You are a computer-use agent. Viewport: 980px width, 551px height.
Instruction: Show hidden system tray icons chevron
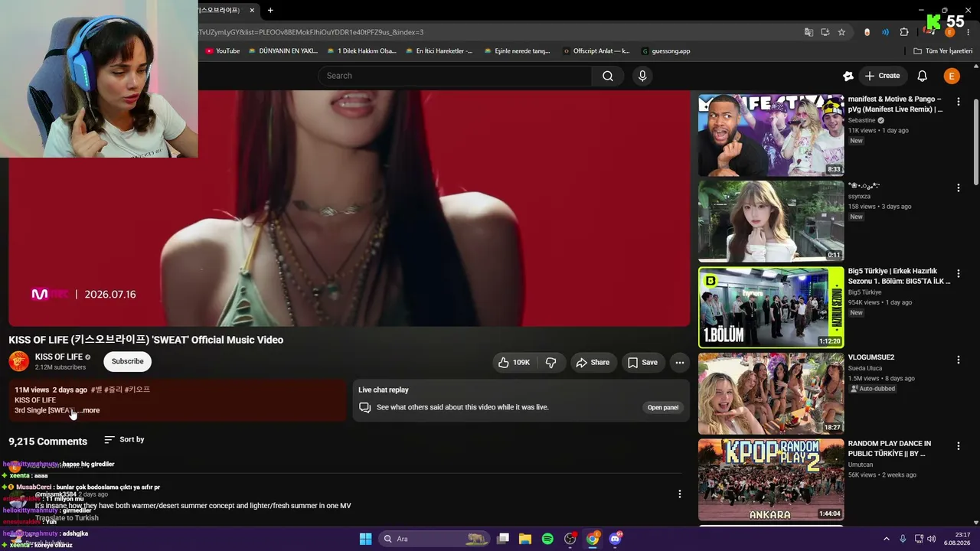coord(887,539)
